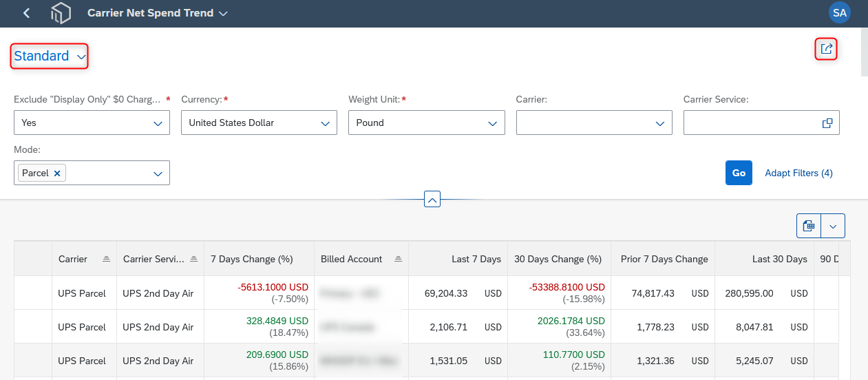Open Carrier Service value help icon
The image size is (868, 380).
(827, 123)
